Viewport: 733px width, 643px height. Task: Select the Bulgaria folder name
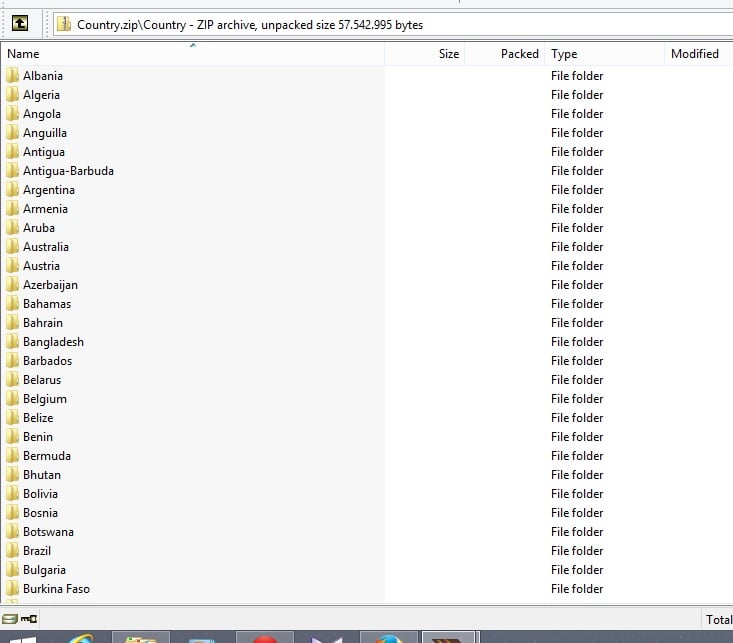click(44, 570)
